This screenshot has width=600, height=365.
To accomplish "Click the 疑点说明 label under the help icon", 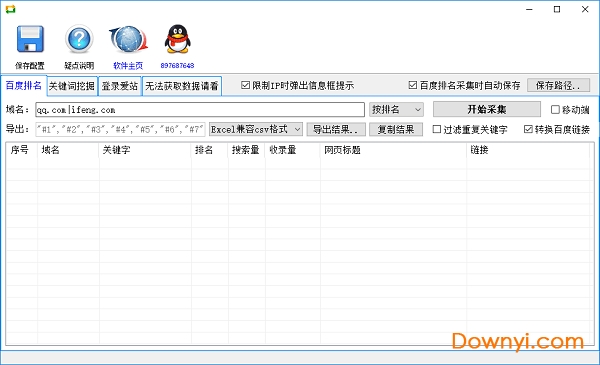I will pyautogui.click(x=79, y=66).
